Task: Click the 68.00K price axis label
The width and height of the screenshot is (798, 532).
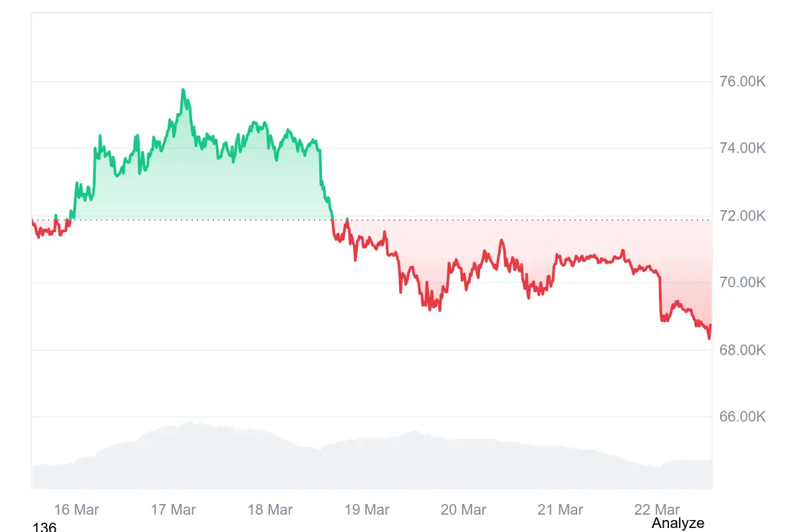Action: tap(743, 350)
